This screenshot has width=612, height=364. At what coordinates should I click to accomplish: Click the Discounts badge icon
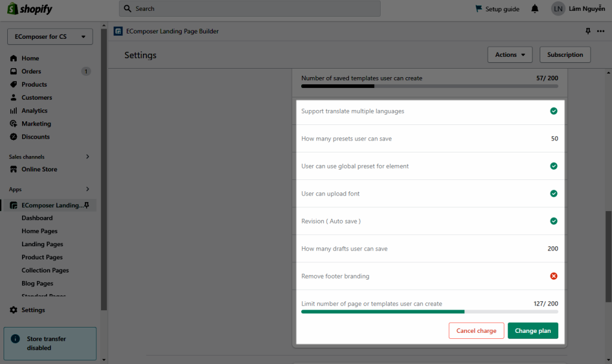(14, 136)
